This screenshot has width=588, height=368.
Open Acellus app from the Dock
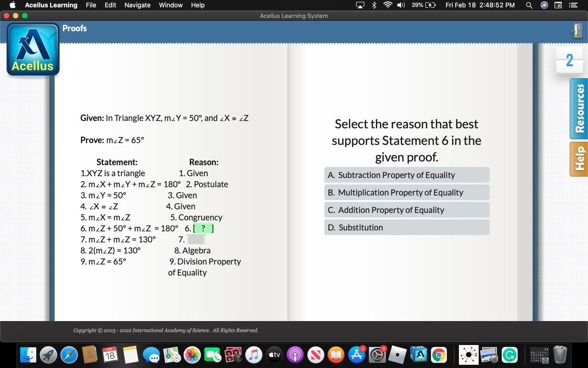click(418, 355)
